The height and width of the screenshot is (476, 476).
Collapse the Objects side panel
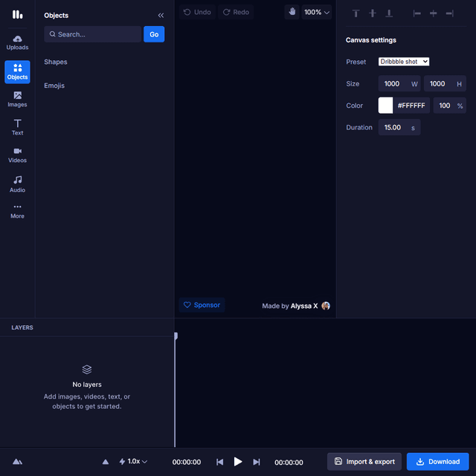pyautogui.click(x=161, y=15)
